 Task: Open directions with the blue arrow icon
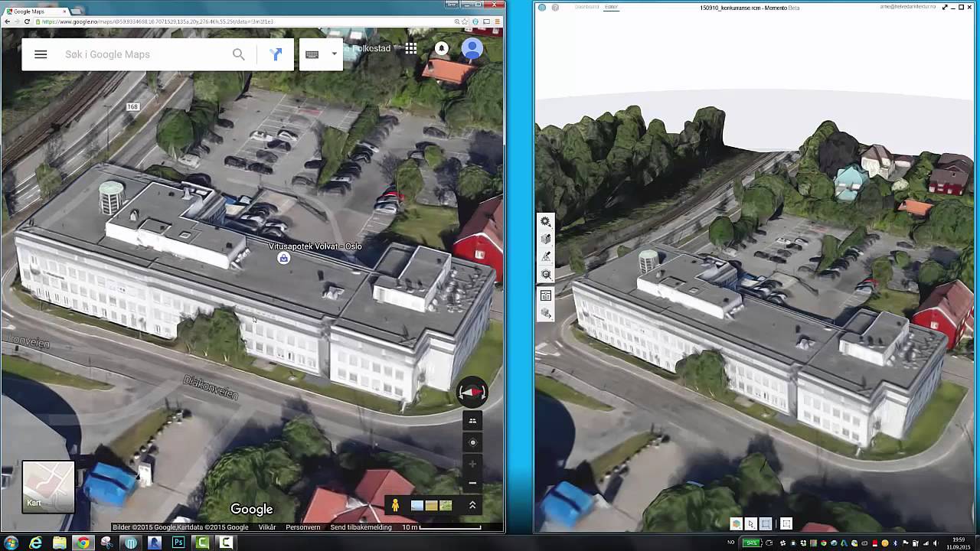point(276,54)
